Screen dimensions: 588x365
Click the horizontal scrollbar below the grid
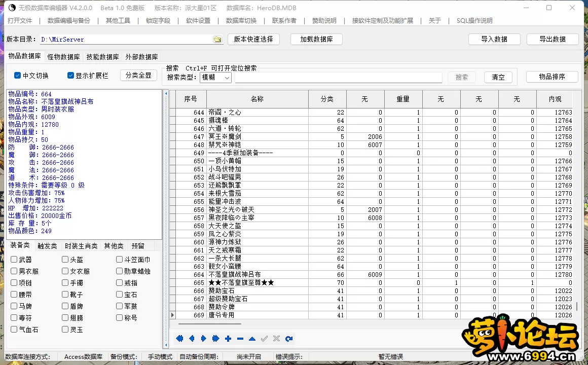coord(210,324)
